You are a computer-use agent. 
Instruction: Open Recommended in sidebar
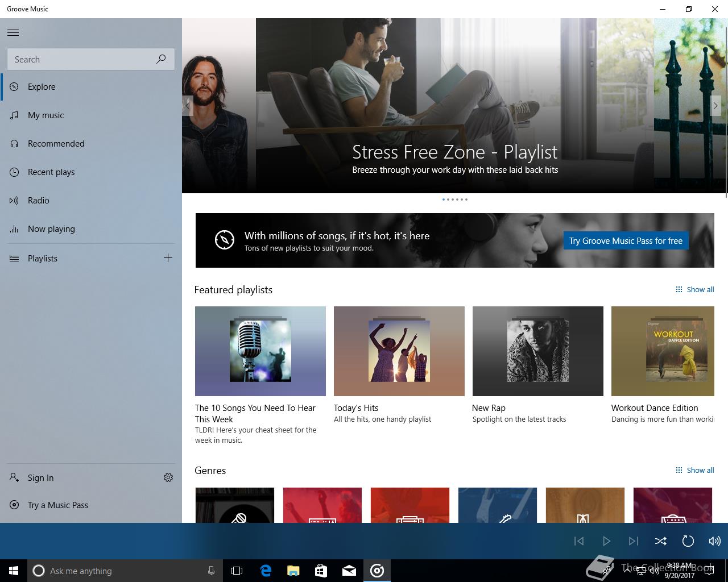(91, 144)
